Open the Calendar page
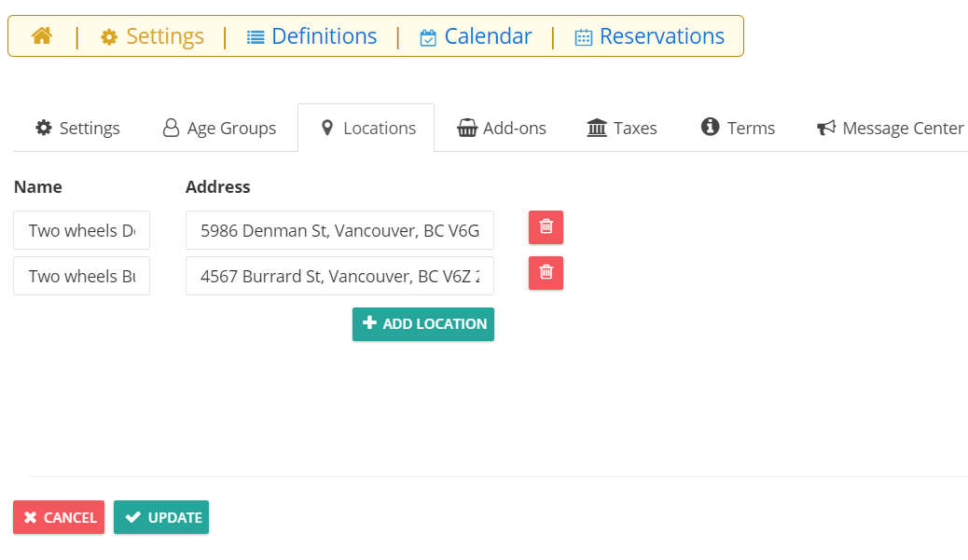Viewport: 968px width, 560px height. (476, 36)
